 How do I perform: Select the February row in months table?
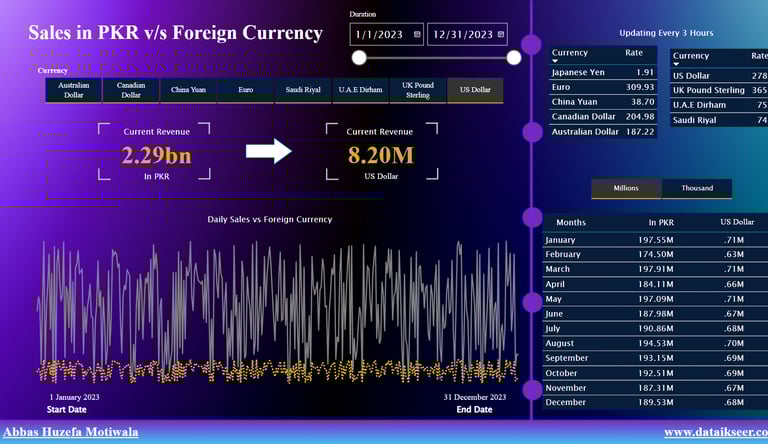coord(655,254)
